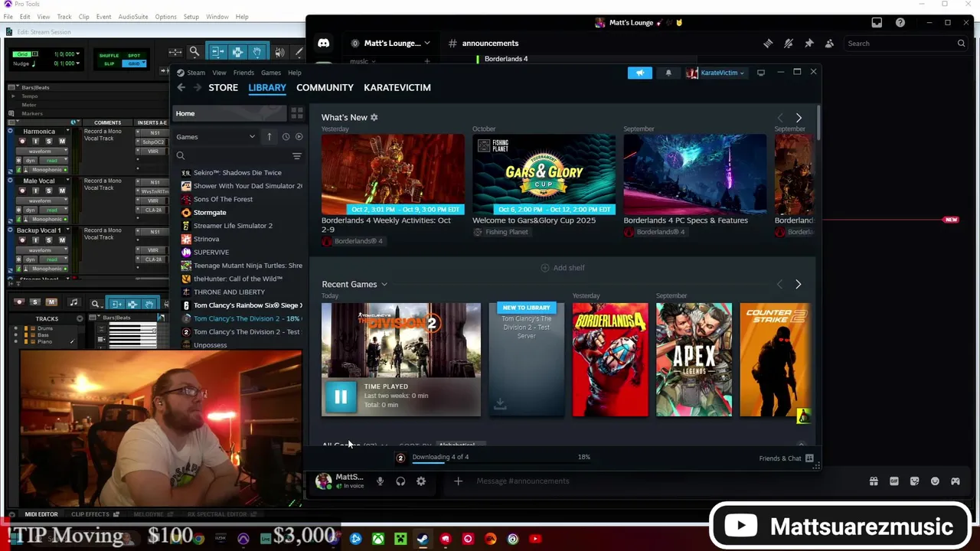Image resolution: width=980 pixels, height=551 pixels.
Task: Open Pro Tools Track menu
Action: (64, 17)
